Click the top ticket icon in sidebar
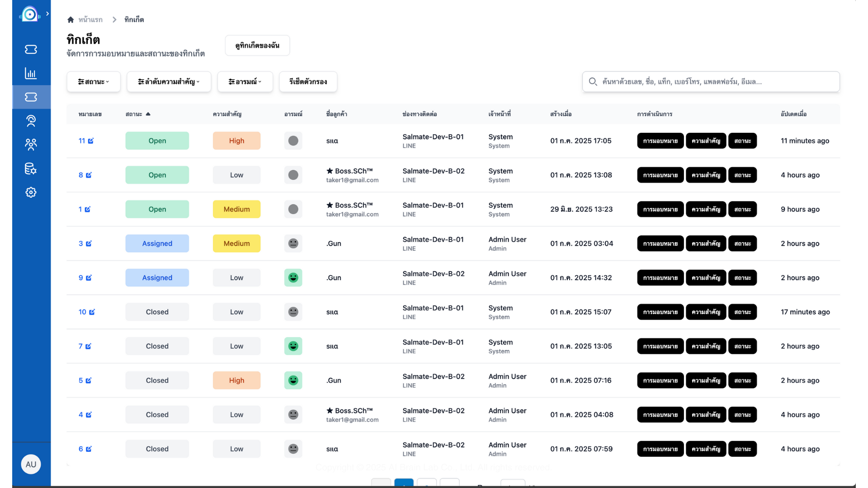 [x=31, y=49]
